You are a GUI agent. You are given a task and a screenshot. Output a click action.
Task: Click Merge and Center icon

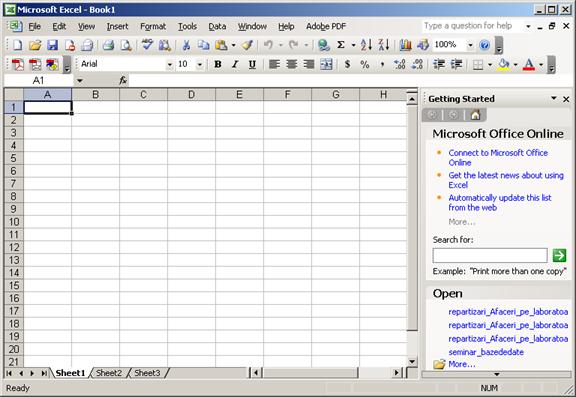tap(326, 64)
